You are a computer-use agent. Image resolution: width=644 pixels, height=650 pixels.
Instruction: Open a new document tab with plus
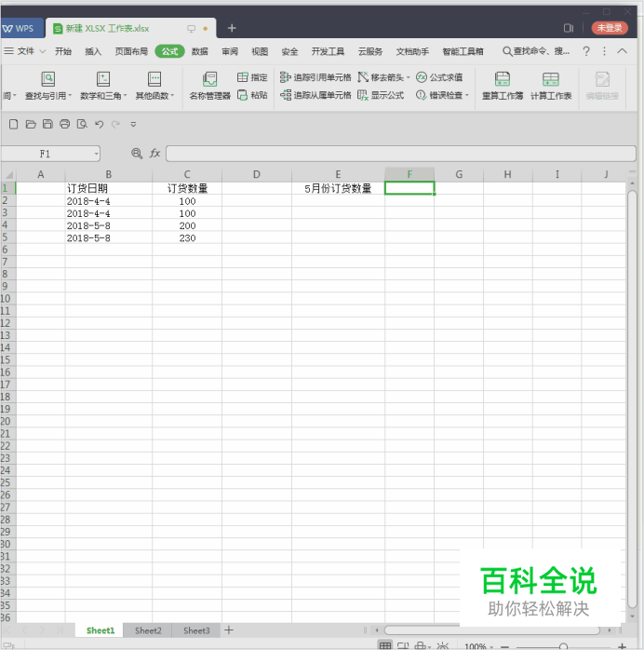click(x=232, y=28)
